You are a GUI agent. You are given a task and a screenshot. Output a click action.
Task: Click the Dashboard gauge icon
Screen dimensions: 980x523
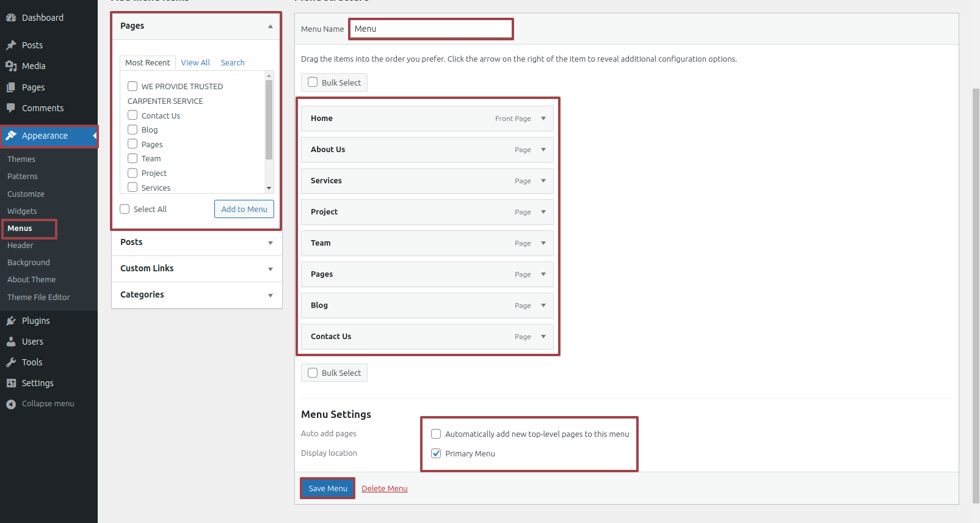(11, 18)
